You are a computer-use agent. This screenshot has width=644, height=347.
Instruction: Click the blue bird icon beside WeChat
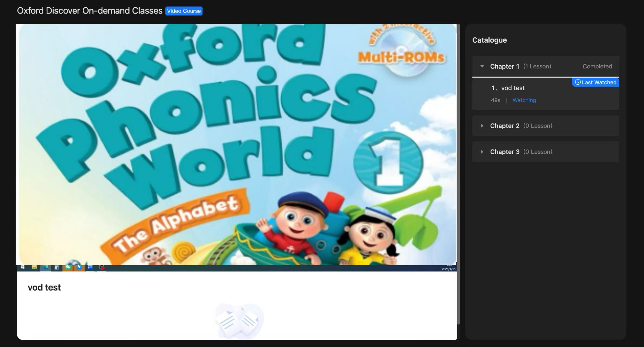click(x=79, y=267)
